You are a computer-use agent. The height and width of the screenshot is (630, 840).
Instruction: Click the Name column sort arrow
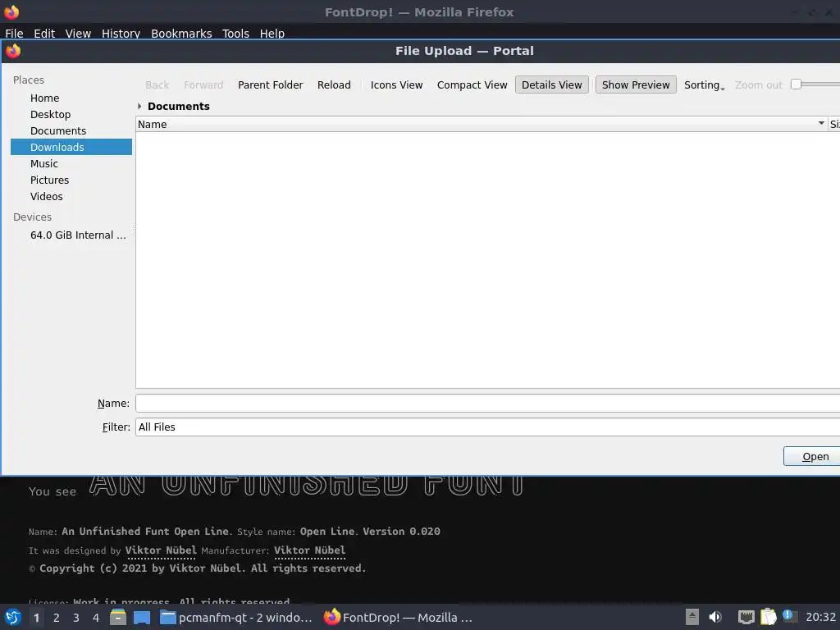(x=821, y=124)
